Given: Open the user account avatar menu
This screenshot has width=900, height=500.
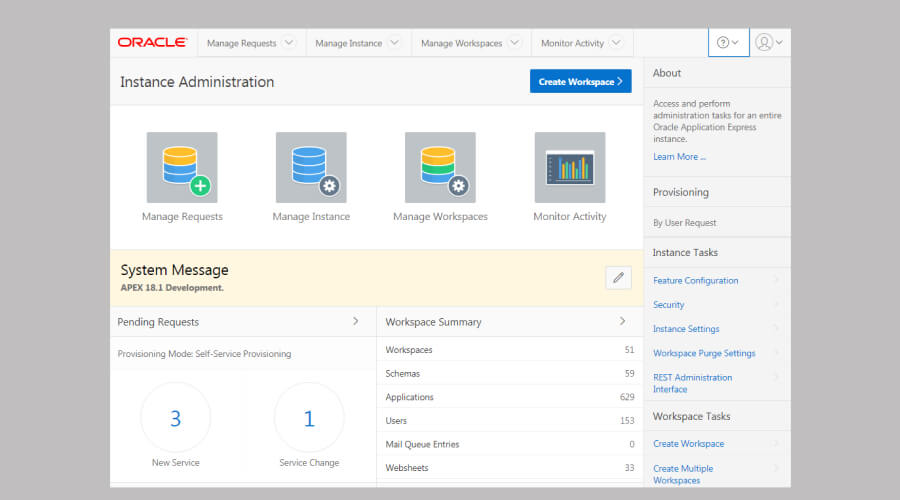Looking at the screenshot, I should [769, 42].
